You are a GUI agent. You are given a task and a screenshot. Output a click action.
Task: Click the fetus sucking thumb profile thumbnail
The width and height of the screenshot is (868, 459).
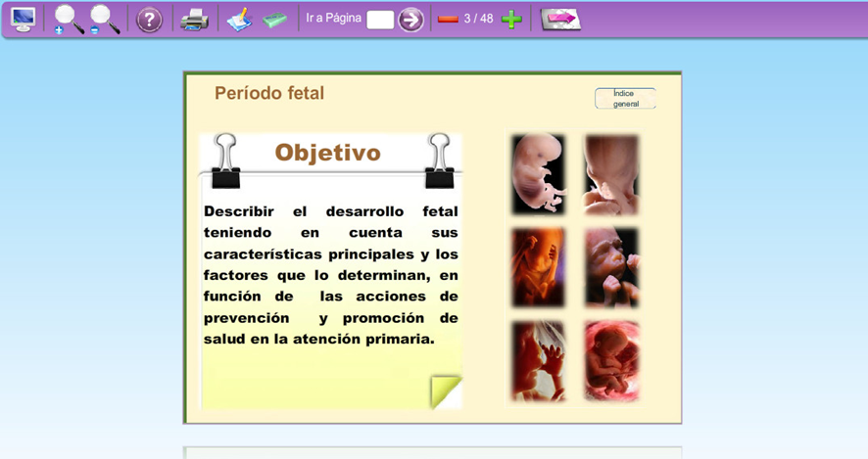point(538,360)
